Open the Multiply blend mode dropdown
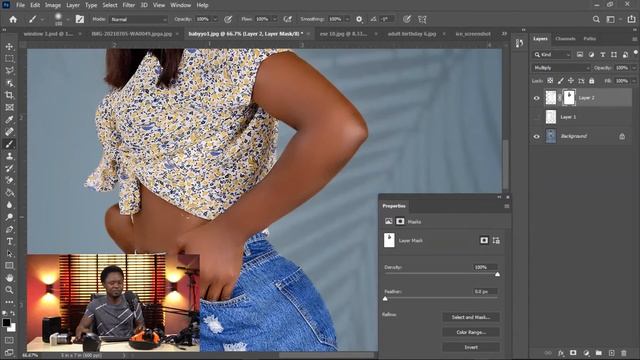 (x=561, y=68)
